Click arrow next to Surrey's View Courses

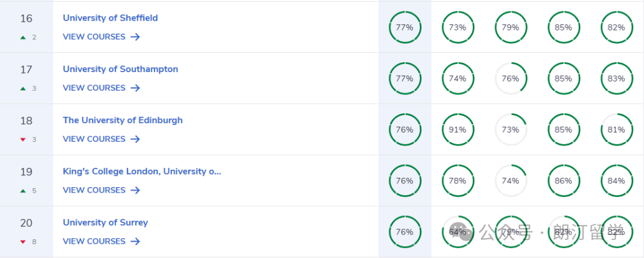(x=136, y=241)
